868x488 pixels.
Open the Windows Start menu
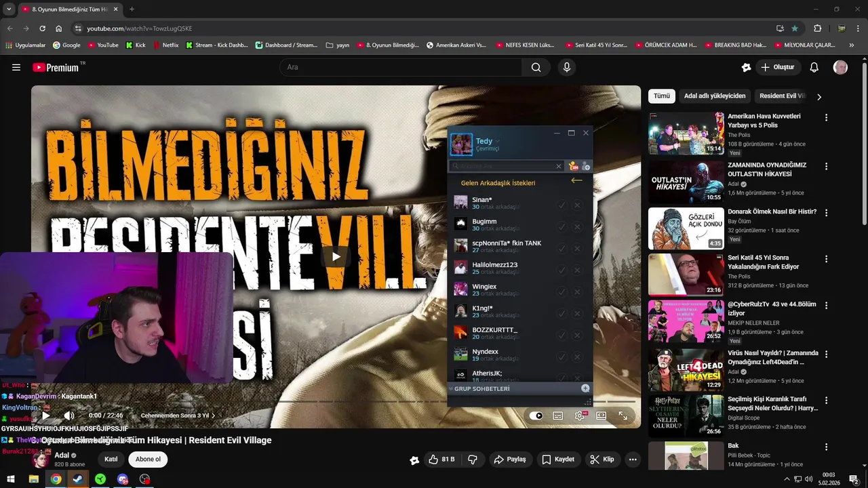pyautogui.click(x=11, y=479)
